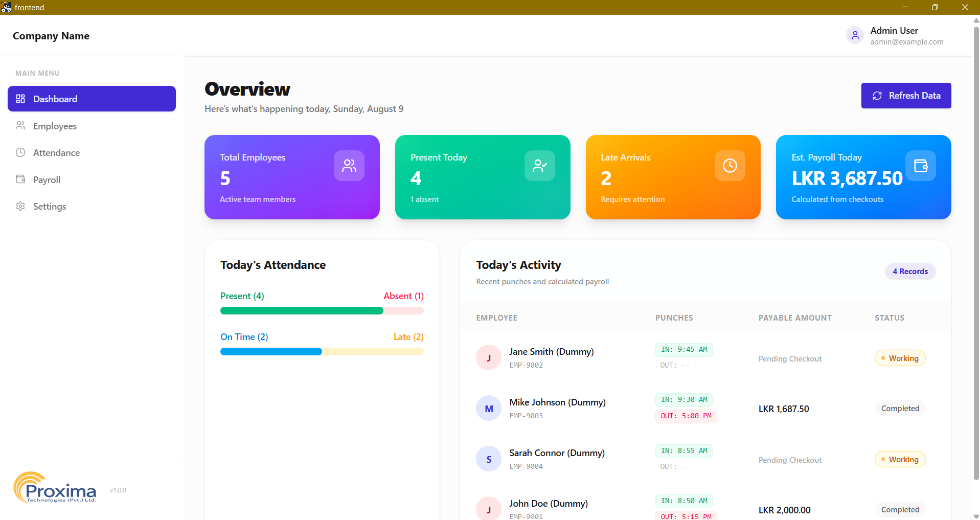Click employee ID 'EMP-9002'
Viewport: 980px width, 520px height.
click(x=526, y=365)
